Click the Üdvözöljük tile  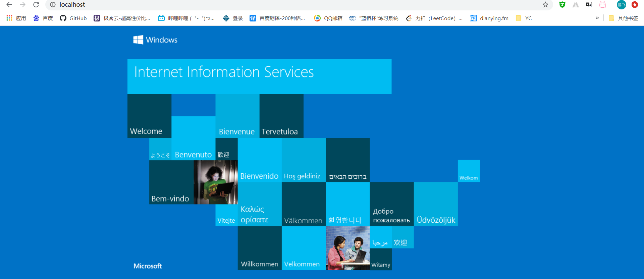pos(436,204)
